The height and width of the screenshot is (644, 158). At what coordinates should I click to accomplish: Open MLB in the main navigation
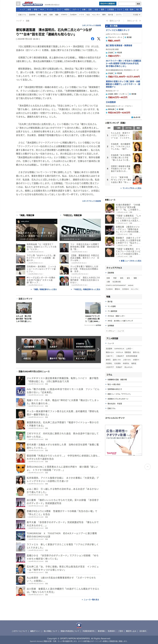42,9
